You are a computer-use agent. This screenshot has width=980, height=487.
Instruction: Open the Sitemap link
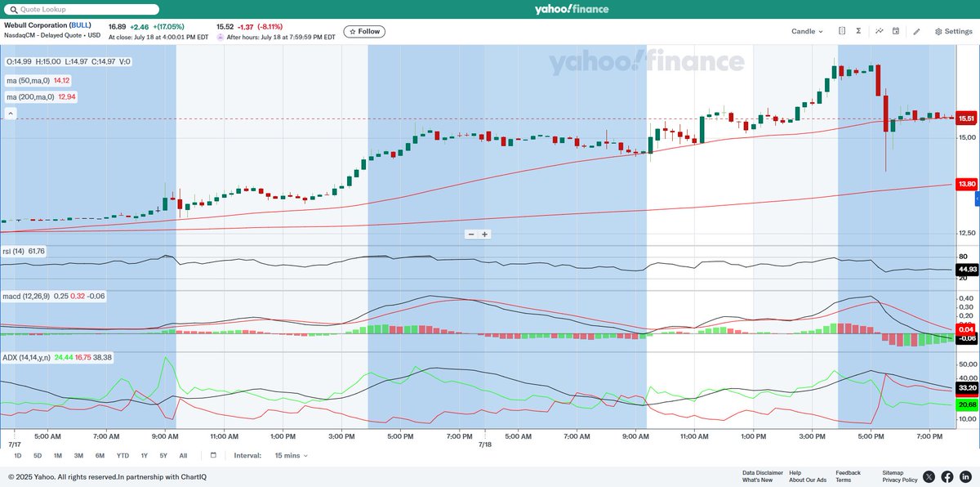coord(893,472)
